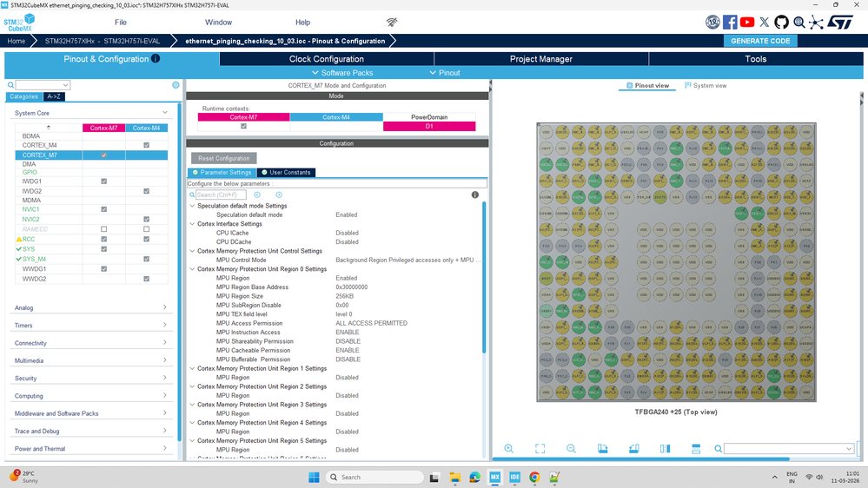
Task: Open the Pinout dropdown
Action: point(445,72)
